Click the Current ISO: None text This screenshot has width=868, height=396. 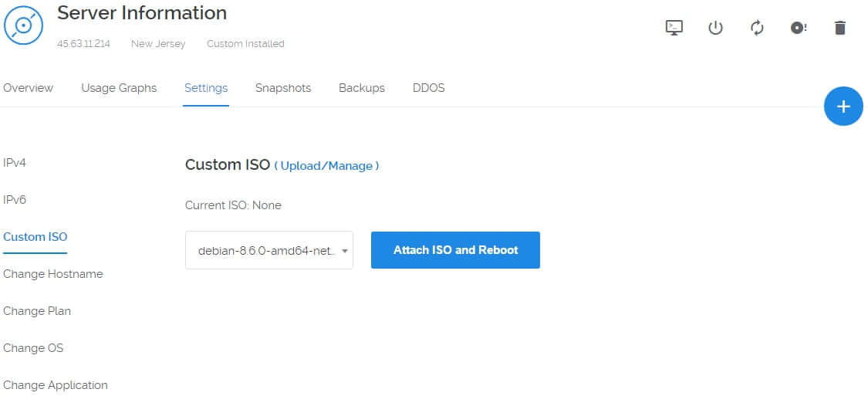(x=233, y=205)
